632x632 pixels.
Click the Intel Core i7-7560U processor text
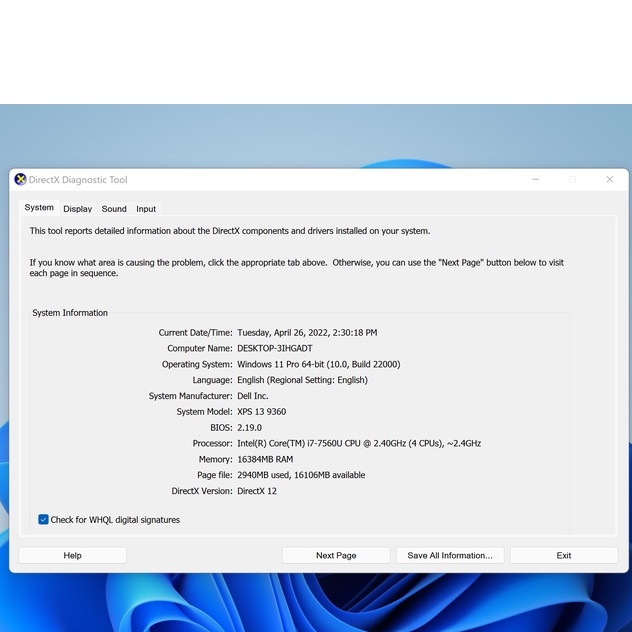click(358, 443)
